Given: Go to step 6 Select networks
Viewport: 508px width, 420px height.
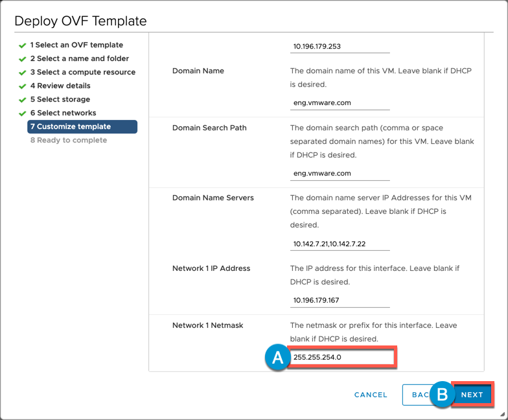Looking at the screenshot, I should (63, 113).
